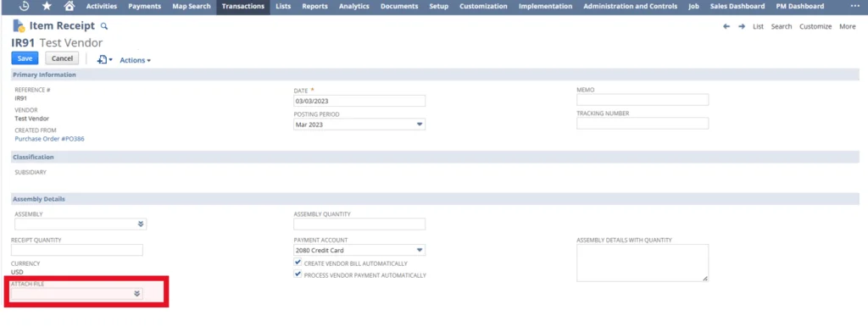Click the Assembly Details With Quantity textarea
Screen dimensions: 868x332
pos(643,263)
